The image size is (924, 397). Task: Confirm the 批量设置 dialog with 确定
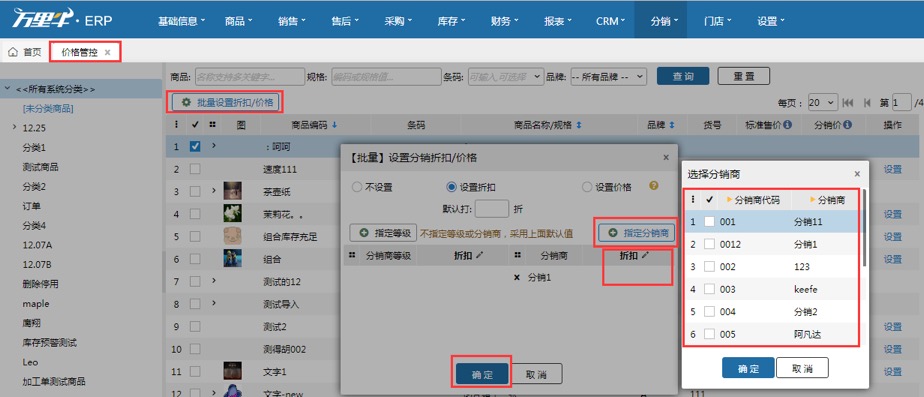481,374
